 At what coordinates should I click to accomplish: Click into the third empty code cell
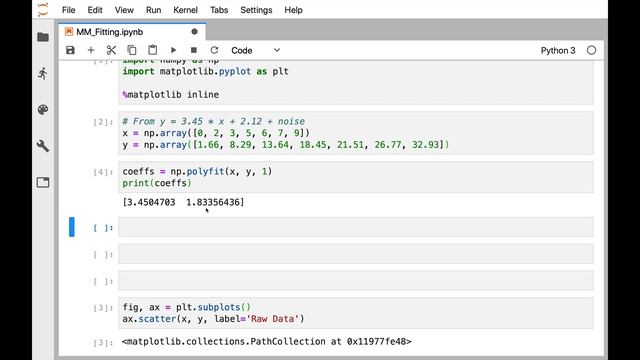pos(356,280)
